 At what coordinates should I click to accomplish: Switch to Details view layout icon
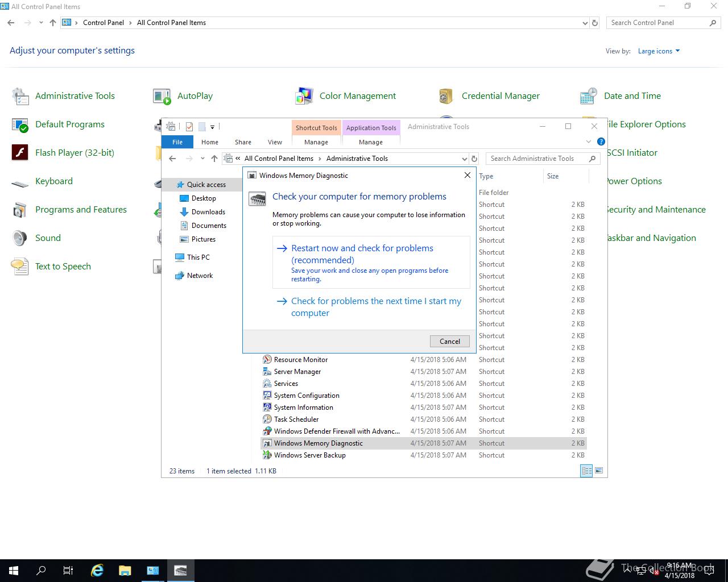pos(586,471)
